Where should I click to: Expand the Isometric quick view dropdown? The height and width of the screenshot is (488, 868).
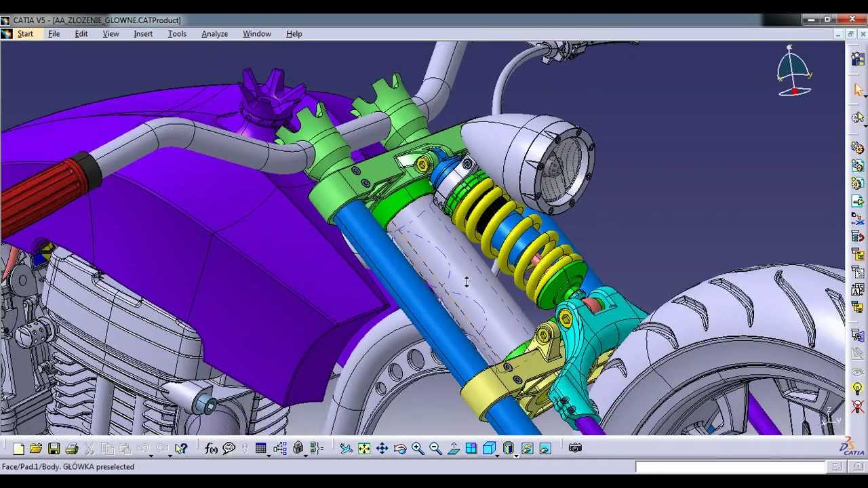tap(497, 455)
